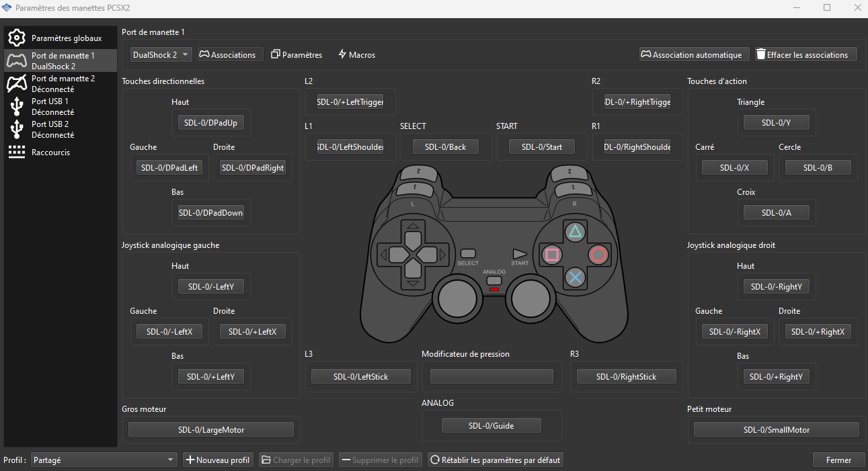Open Paramètres globaux in the sidebar

(61, 38)
